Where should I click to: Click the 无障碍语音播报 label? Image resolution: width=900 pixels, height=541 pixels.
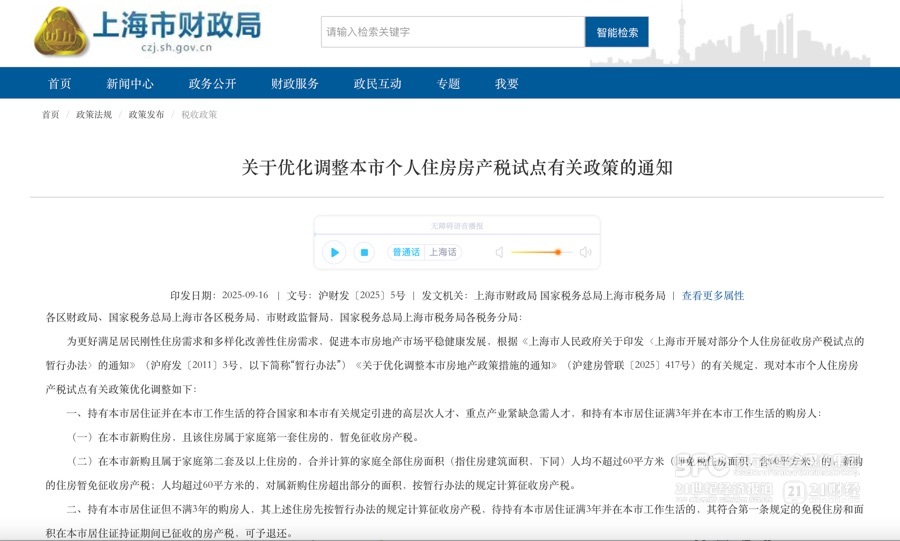click(457, 226)
